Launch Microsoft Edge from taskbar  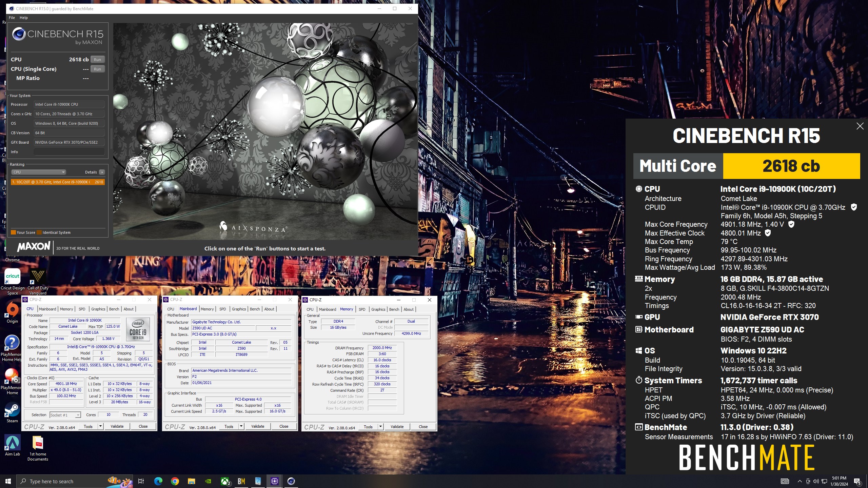pos(158,481)
